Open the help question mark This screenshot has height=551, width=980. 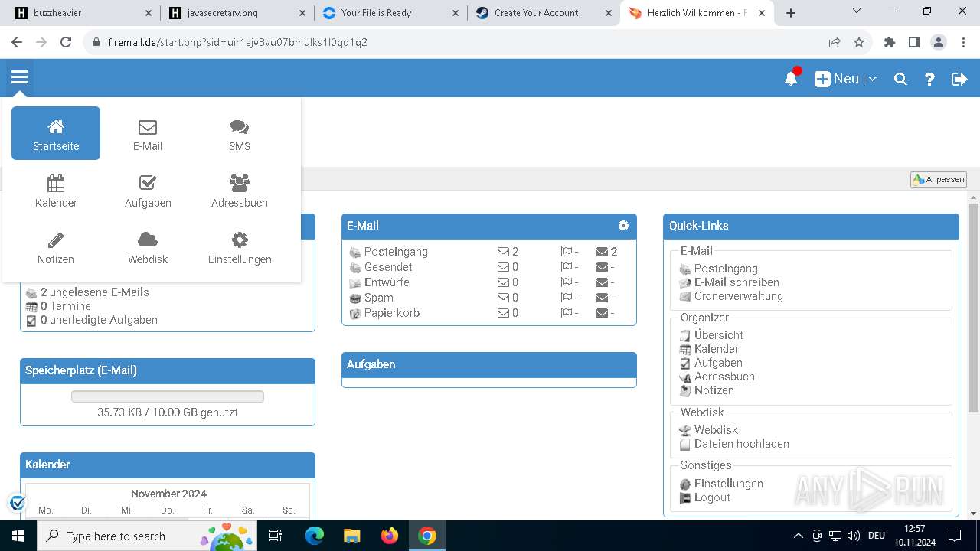coord(929,79)
